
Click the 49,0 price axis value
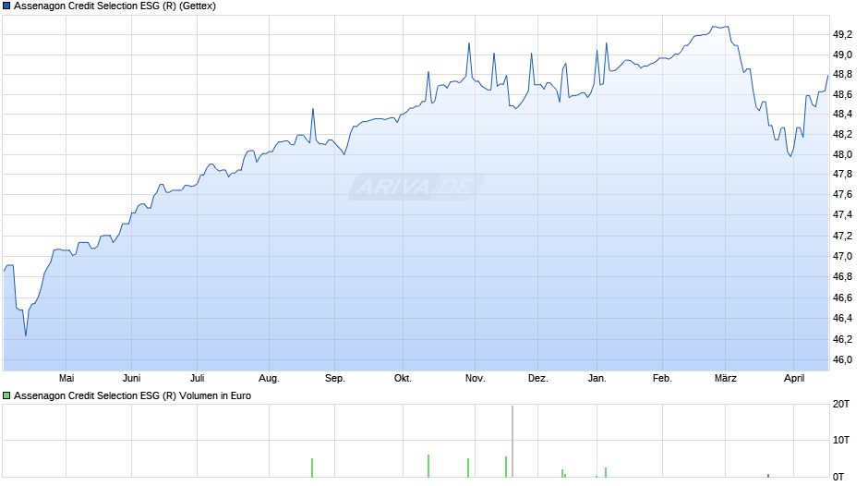tap(842, 55)
